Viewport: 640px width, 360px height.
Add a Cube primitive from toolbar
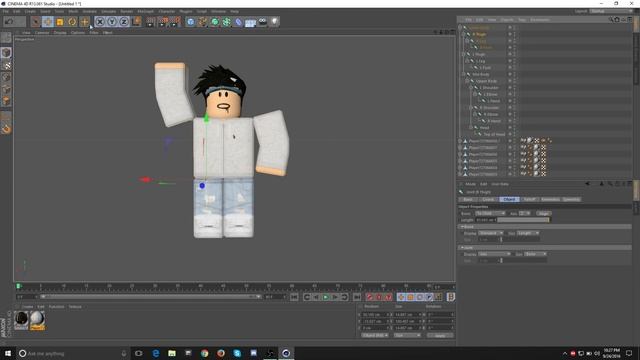click(x=191, y=22)
